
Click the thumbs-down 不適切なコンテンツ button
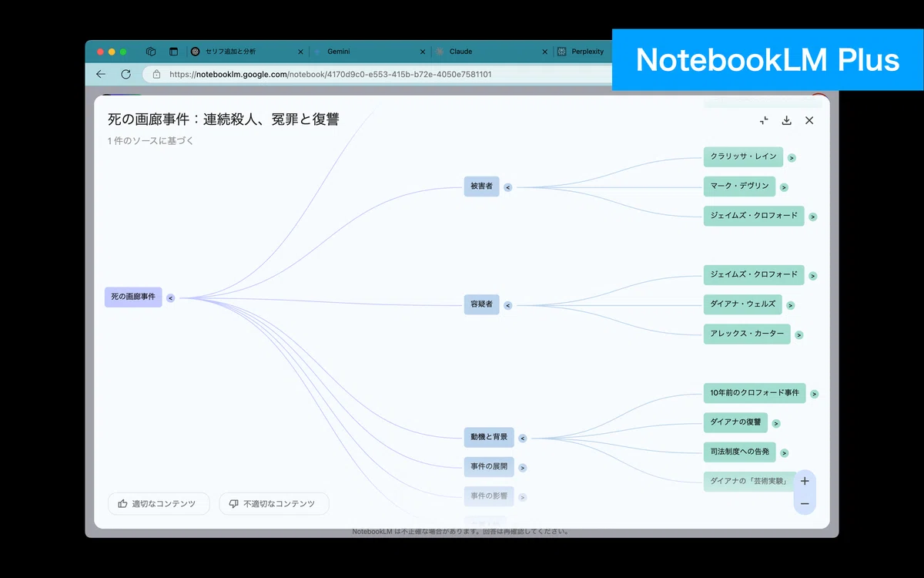274,504
